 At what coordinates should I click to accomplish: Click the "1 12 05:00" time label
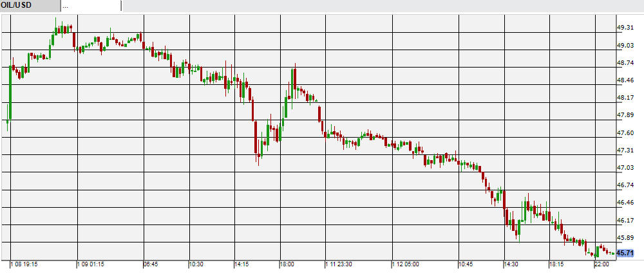408,264
